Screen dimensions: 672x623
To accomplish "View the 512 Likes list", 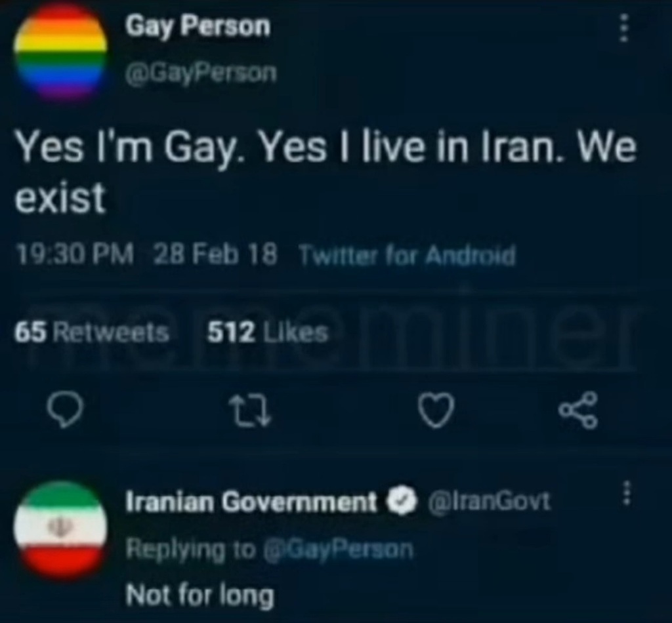I will pyautogui.click(x=268, y=332).
